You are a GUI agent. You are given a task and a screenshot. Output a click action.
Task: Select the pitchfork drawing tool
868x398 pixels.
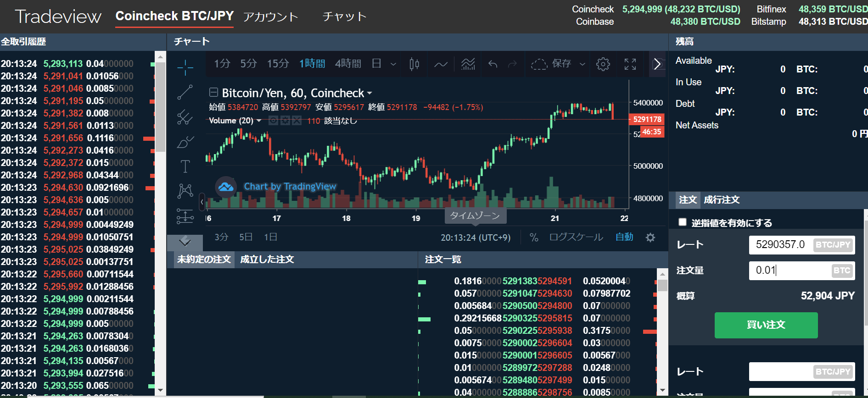coord(185,117)
